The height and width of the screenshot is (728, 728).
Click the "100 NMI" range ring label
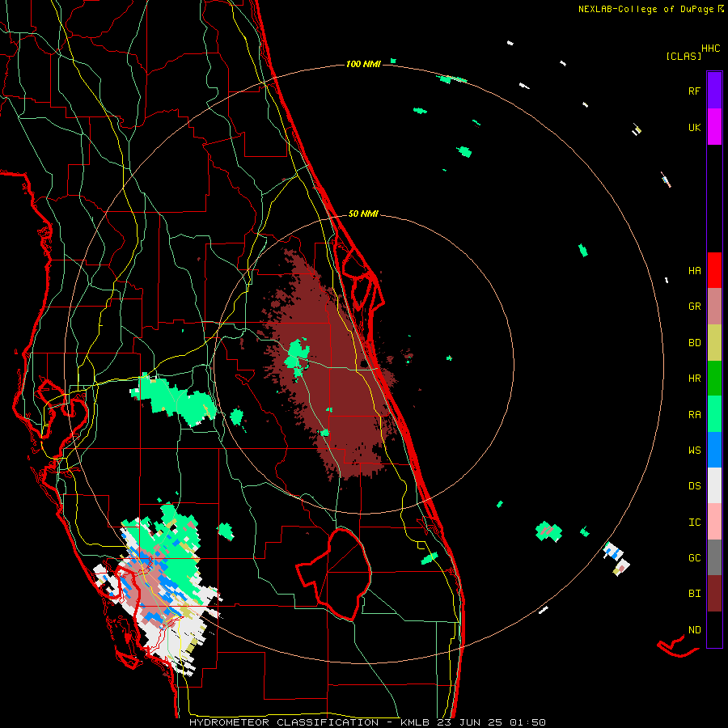pyautogui.click(x=363, y=64)
